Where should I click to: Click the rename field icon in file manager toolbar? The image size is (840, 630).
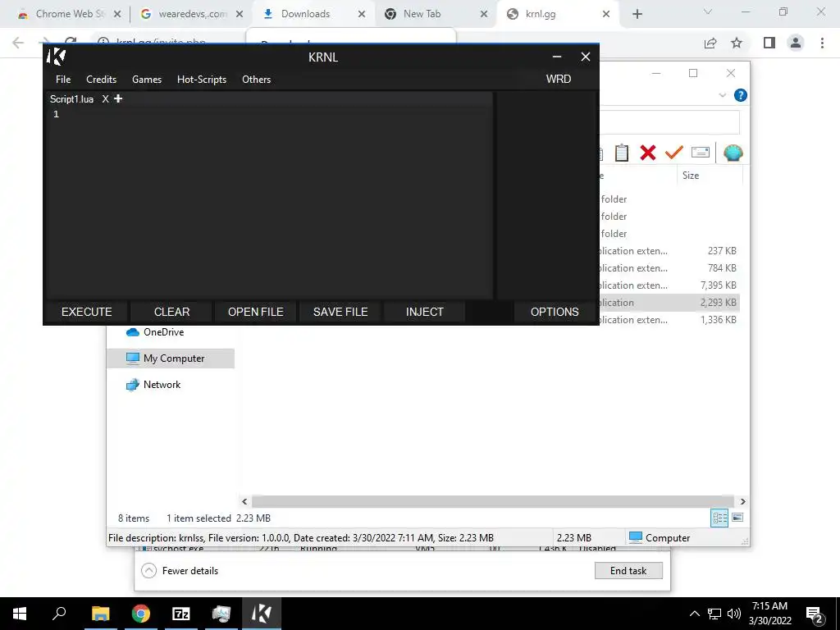pyautogui.click(x=701, y=153)
